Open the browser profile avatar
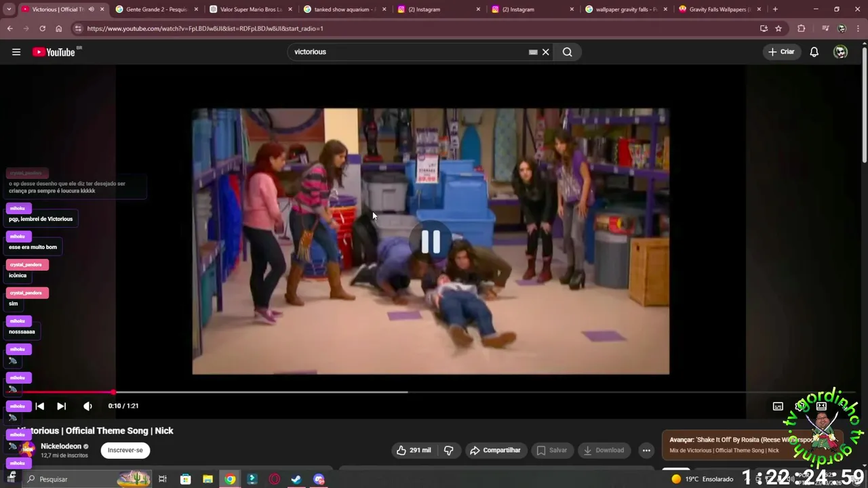The height and width of the screenshot is (488, 868). [x=842, y=28]
